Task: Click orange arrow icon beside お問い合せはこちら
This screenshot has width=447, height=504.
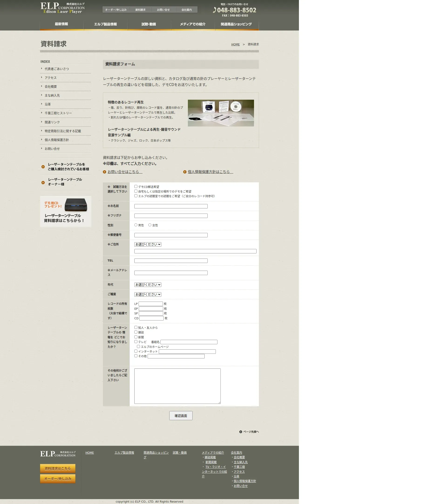Action: 105,172
